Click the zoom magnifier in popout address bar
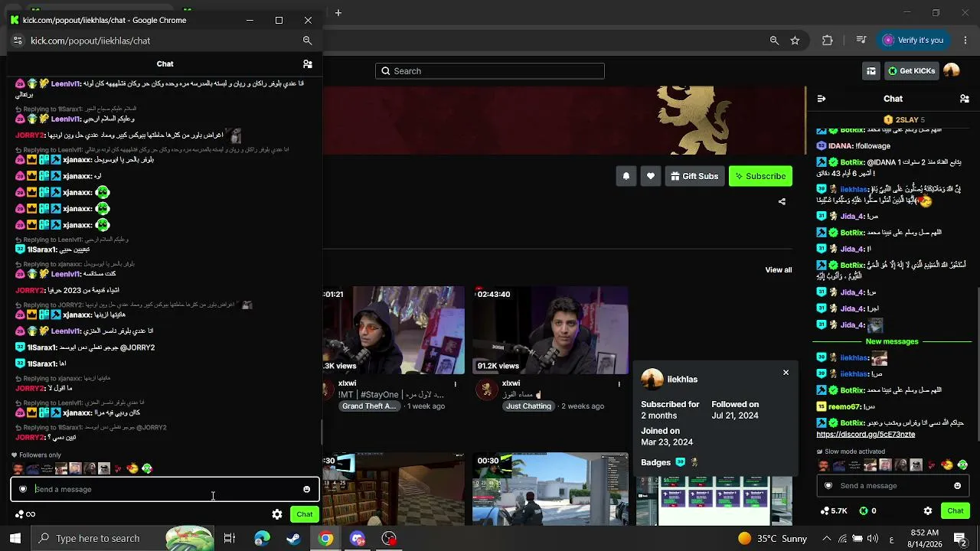 coord(307,41)
